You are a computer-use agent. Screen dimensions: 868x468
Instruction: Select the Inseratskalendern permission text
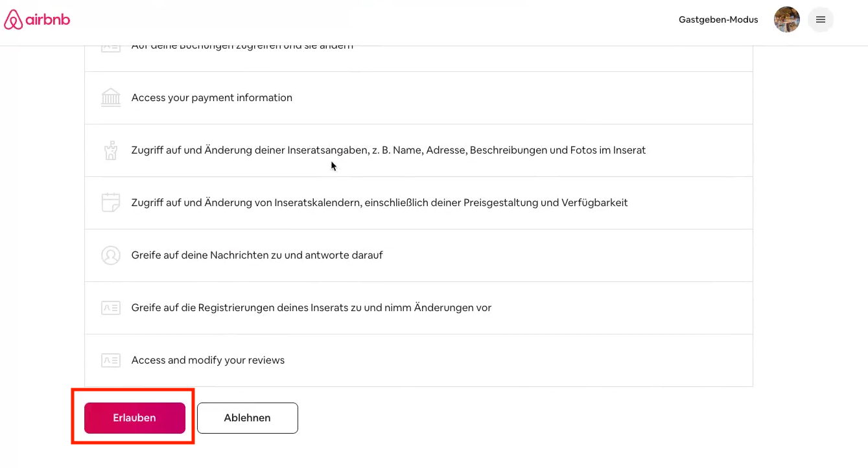[x=379, y=203]
